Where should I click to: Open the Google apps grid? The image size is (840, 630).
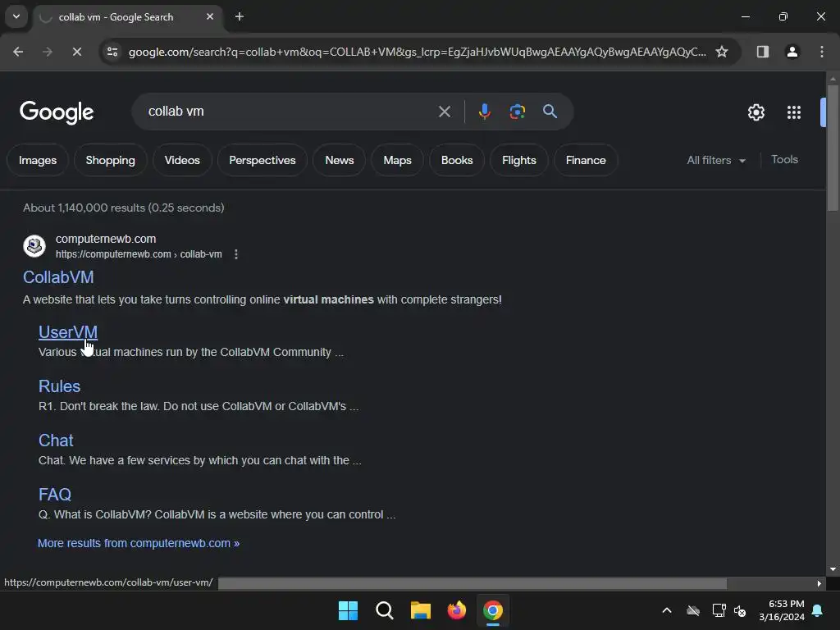click(x=793, y=112)
